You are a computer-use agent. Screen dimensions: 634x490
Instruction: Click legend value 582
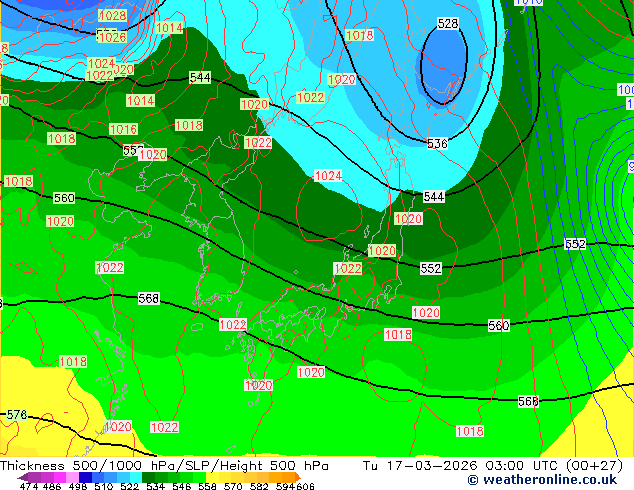tap(259, 487)
